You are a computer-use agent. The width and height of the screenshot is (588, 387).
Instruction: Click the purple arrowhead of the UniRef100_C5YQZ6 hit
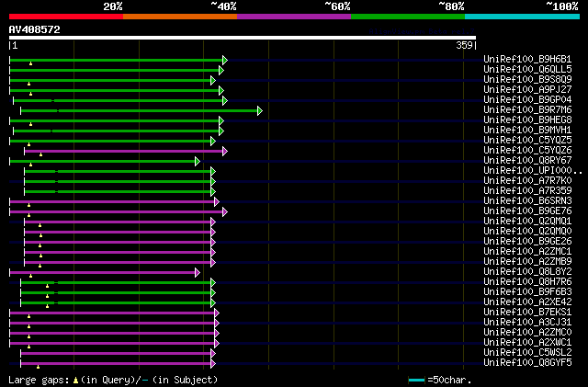225,152
